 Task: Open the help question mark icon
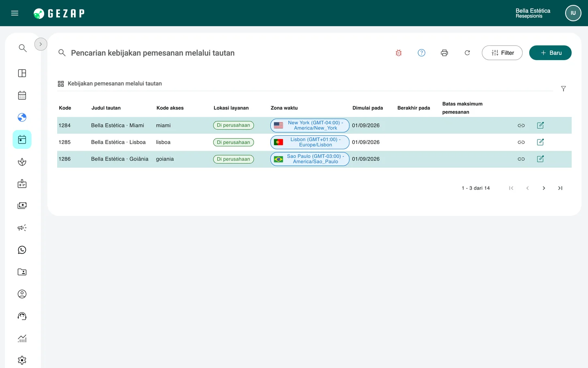[x=421, y=53]
